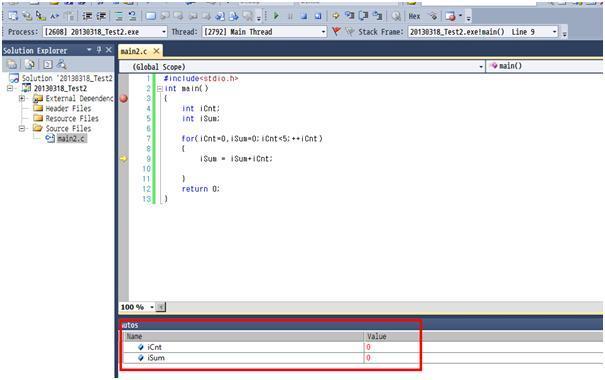605x380 pixels.
Task: Click the View Code icon in Solution Explorer
Action: pyautogui.click(x=47, y=64)
